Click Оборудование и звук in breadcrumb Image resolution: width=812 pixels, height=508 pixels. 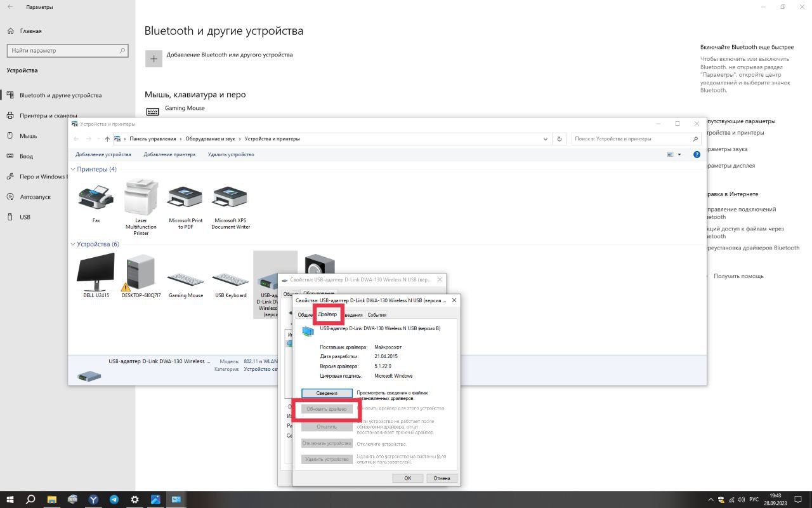click(210, 138)
